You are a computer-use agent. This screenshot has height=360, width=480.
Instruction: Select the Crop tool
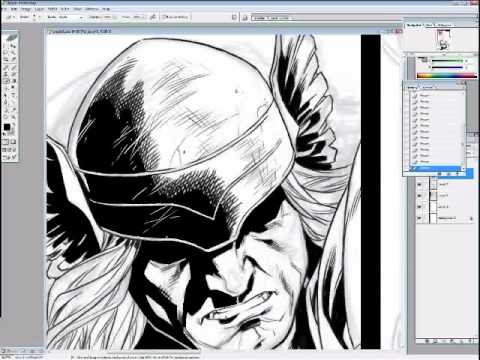coord(6,60)
